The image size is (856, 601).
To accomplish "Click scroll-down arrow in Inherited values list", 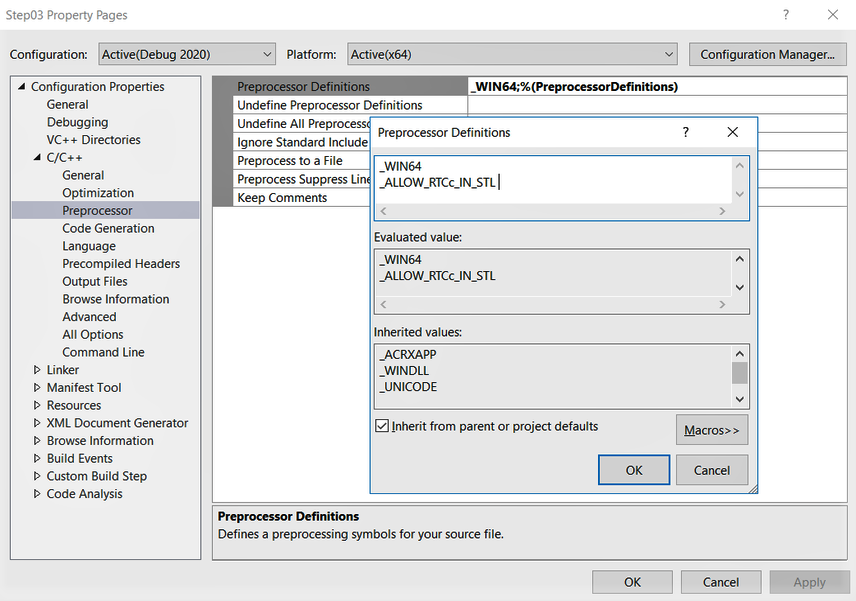I will pyautogui.click(x=740, y=399).
